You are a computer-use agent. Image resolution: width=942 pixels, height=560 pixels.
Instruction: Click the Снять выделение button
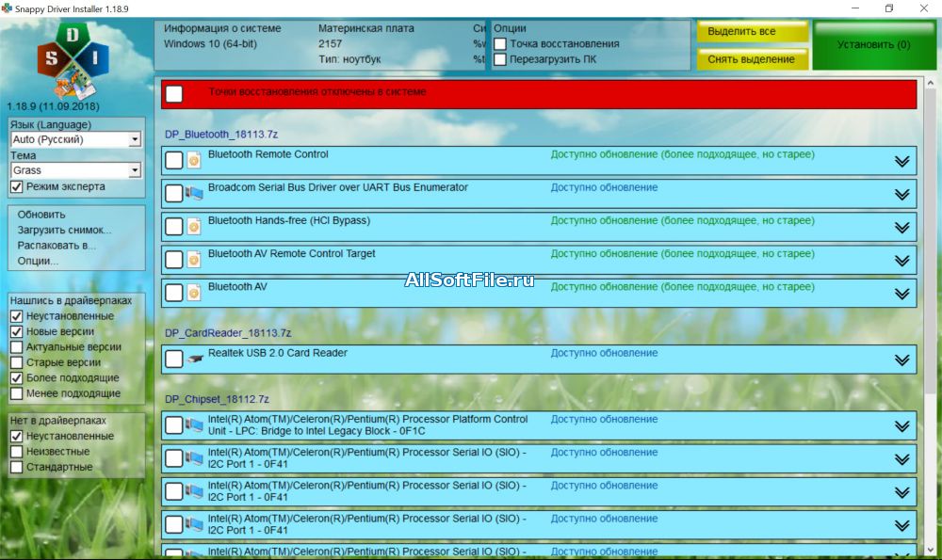(x=752, y=58)
